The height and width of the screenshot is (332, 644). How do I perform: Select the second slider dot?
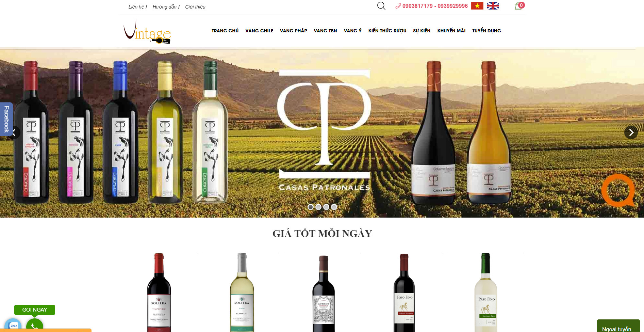coord(318,207)
